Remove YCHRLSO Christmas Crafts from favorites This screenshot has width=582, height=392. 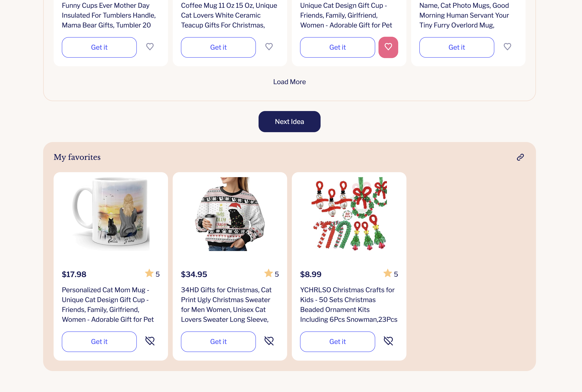point(388,341)
